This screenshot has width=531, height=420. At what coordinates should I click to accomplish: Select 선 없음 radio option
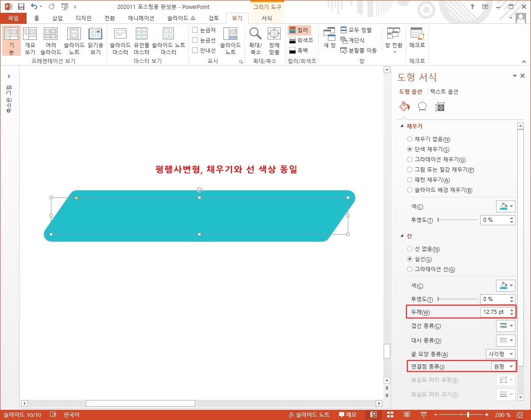click(410, 249)
